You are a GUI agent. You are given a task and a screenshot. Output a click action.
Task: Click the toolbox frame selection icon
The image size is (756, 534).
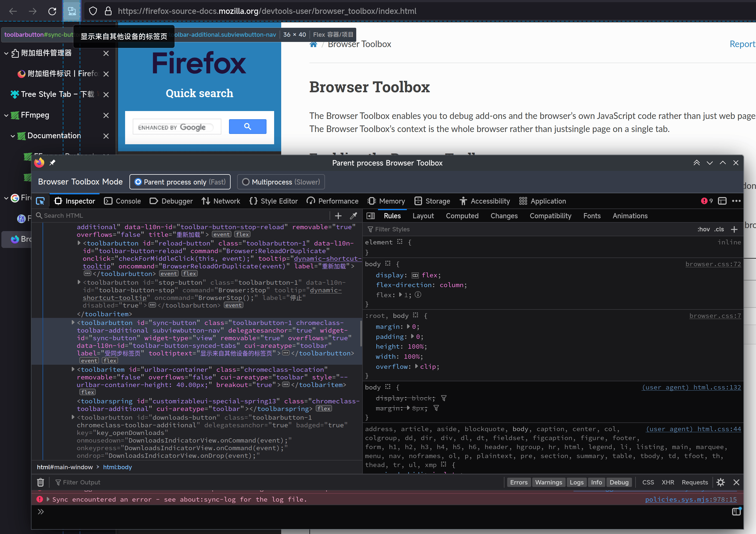click(722, 201)
